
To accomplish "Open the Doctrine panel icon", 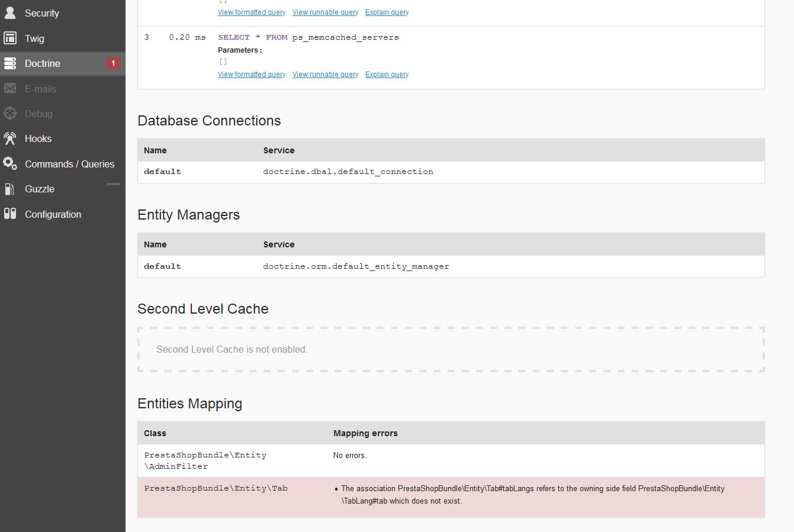I will coord(10,63).
